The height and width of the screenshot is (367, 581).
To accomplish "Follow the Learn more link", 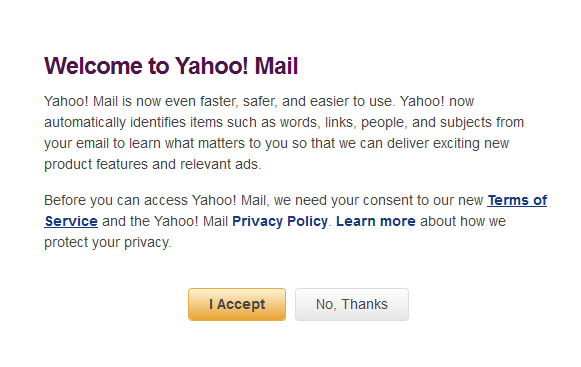I will 376,221.
